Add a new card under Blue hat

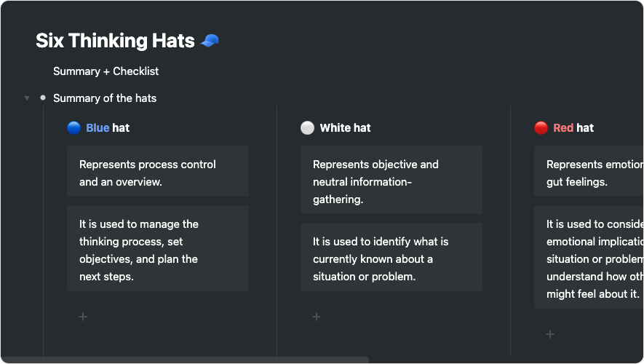(83, 317)
